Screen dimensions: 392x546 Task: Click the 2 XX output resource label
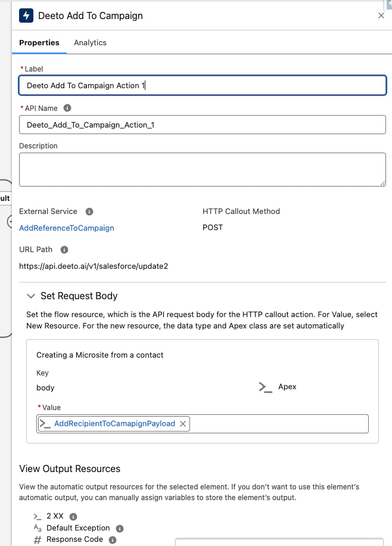(55, 516)
